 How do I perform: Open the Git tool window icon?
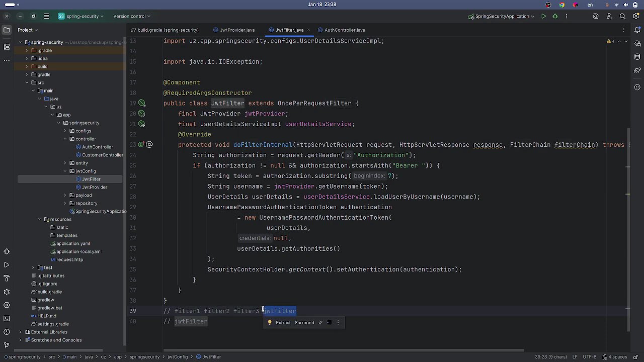(7, 345)
